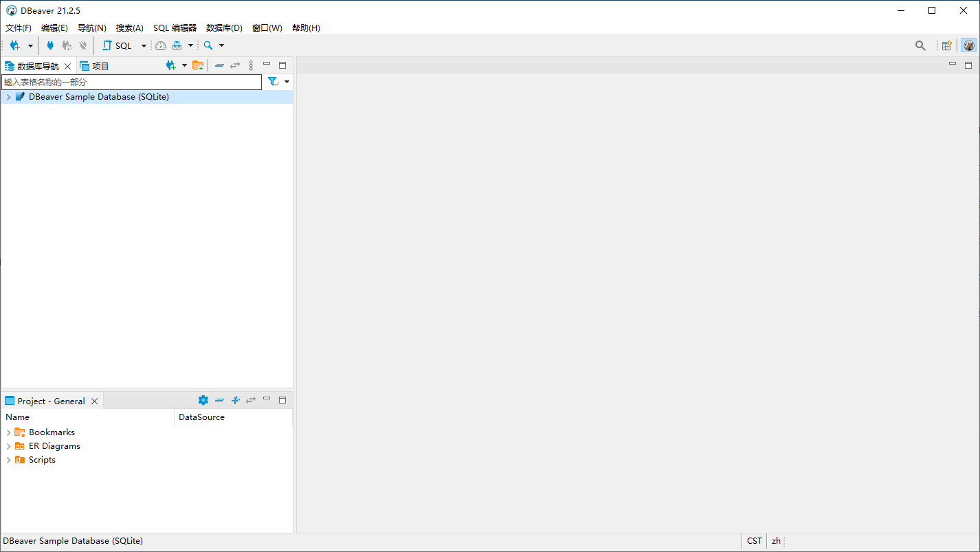Screen dimensions: 980x552
Task: Select the ER Diagrams folder
Action: pos(54,446)
